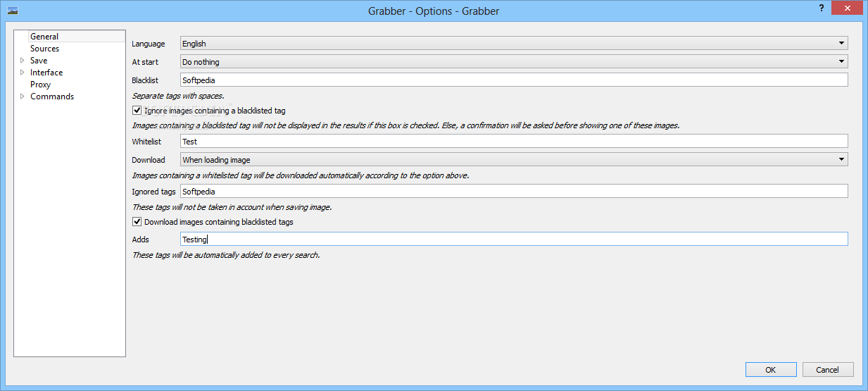
Task: Click the Grabber app icon in title bar
Action: (x=12, y=11)
